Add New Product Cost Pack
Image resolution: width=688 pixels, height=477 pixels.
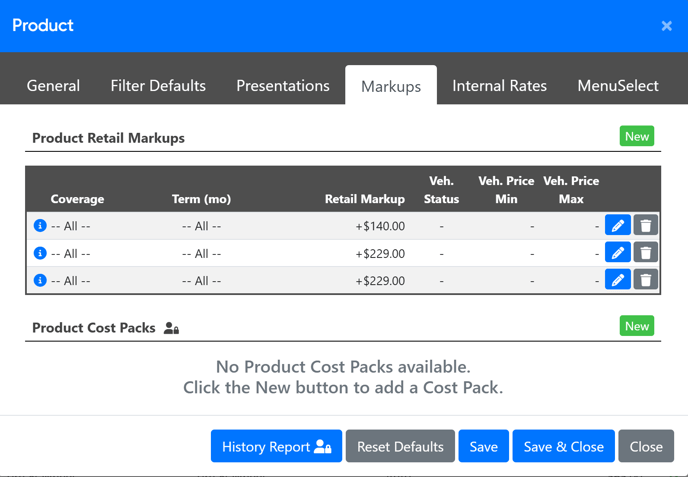637,326
